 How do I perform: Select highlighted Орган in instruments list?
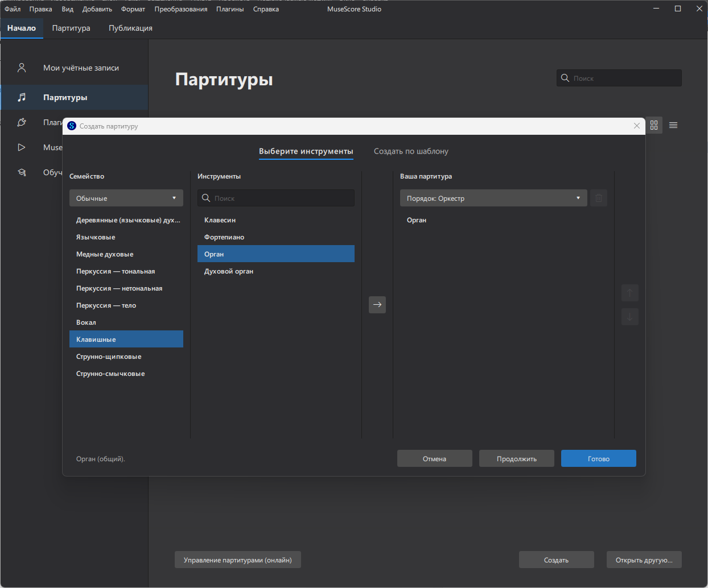(276, 254)
